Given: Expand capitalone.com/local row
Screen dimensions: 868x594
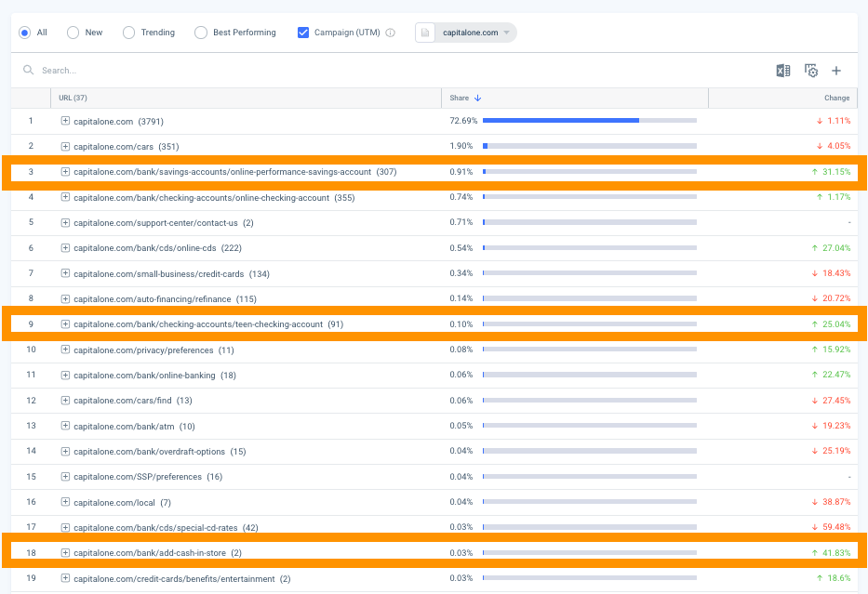Looking at the screenshot, I should (x=65, y=502).
